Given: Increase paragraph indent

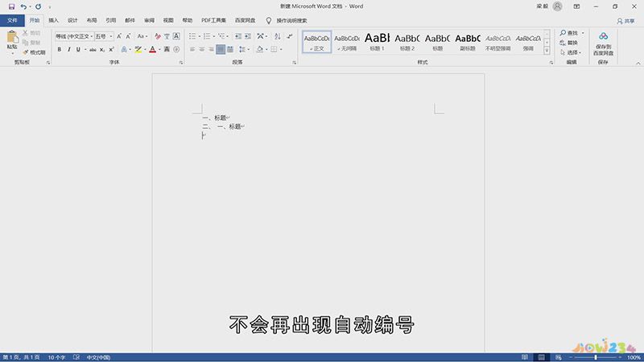Looking at the screenshot, I should pyautogui.click(x=248, y=36).
